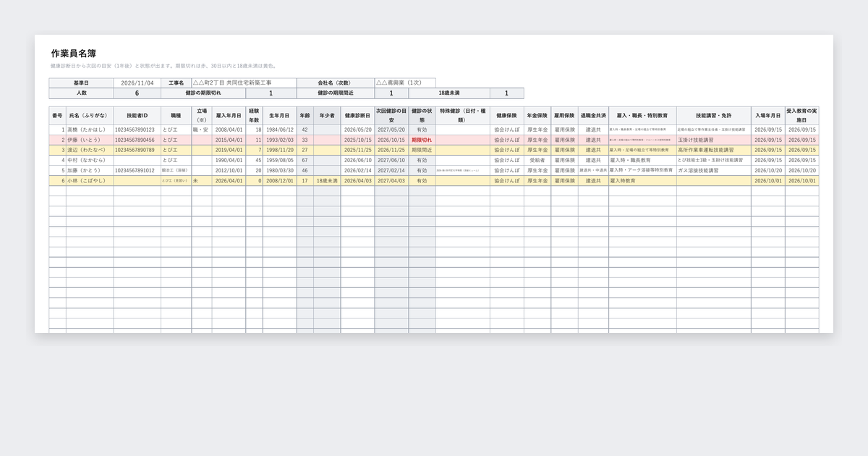Click the ガス溶接技能講習 cell
The width and height of the screenshot is (868, 456).
click(x=713, y=170)
